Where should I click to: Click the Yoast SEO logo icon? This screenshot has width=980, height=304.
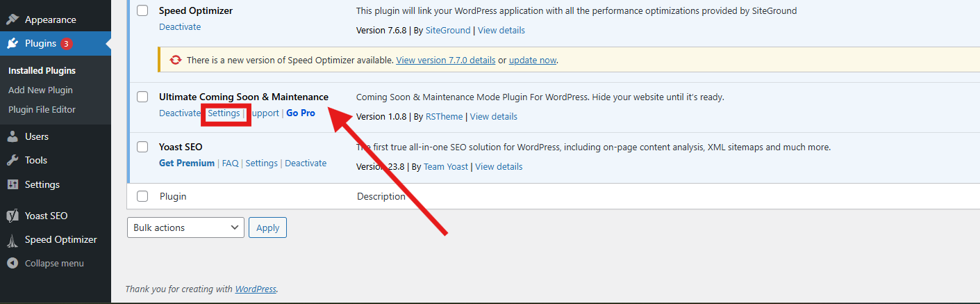pyautogui.click(x=13, y=216)
